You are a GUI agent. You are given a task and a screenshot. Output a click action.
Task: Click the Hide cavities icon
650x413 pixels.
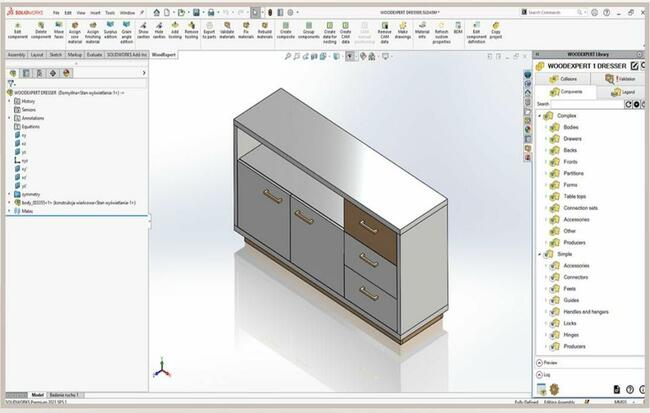tap(159, 31)
